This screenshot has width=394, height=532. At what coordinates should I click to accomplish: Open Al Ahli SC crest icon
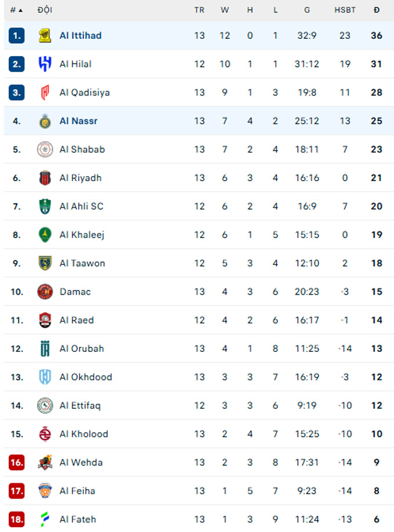click(x=45, y=206)
